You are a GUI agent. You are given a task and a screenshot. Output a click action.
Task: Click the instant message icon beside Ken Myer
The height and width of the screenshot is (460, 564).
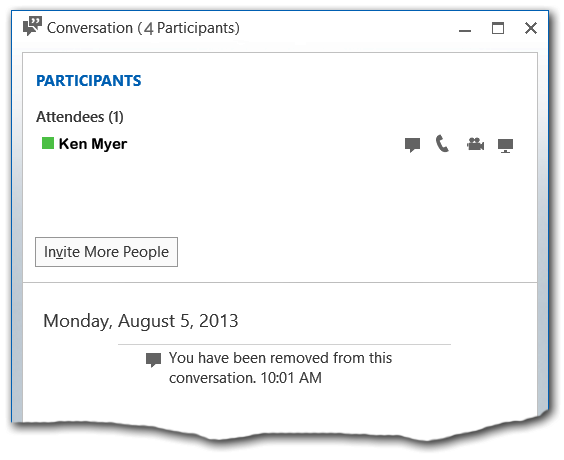412,145
